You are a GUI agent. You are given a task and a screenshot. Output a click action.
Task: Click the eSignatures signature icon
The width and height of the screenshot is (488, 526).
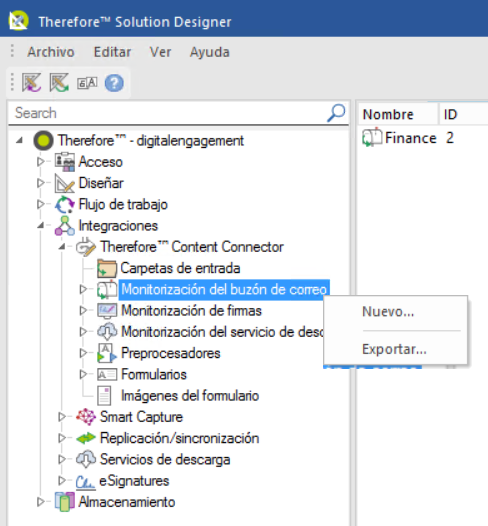point(86,482)
